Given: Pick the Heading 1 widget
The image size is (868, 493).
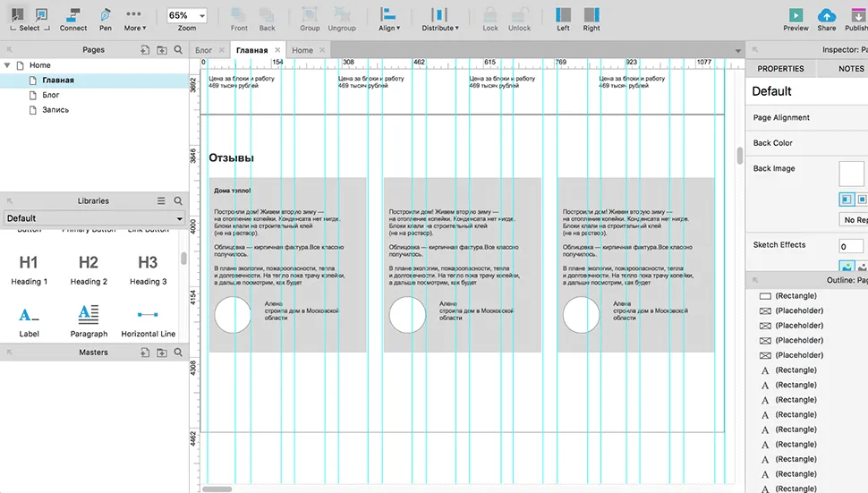Looking at the screenshot, I should (x=29, y=268).
